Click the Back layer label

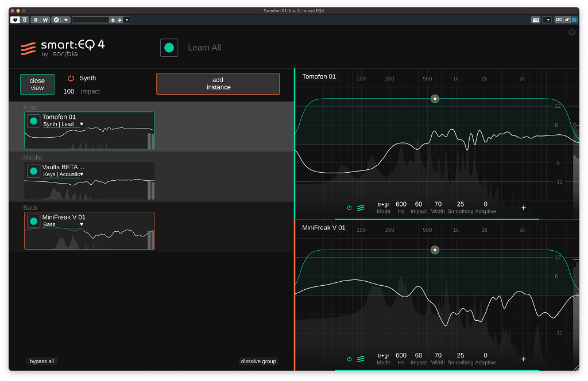pyautogui.click(x=30, y=208)
